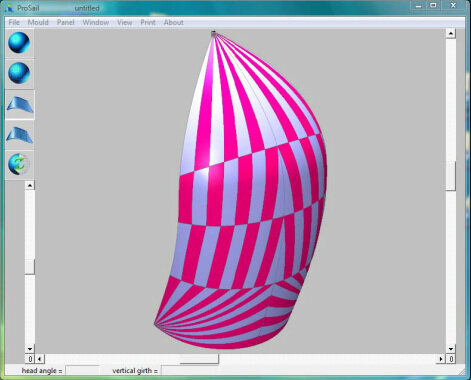Image resolution: width=471 pixels, height=380 pixels.
Task: Click the ProSail app icon in title bar
Action: pyautogui.click(x=9, y=8)
